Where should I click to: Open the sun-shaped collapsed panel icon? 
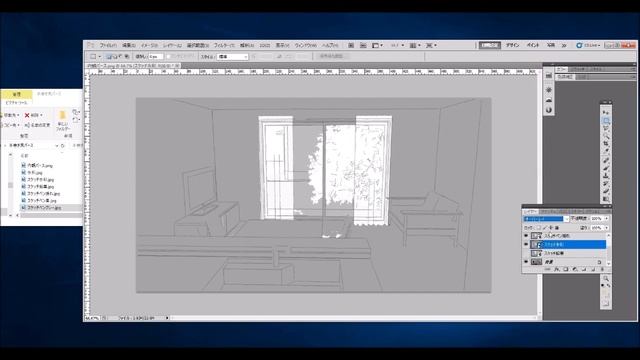pyautogui.click(x=549, y=89)
